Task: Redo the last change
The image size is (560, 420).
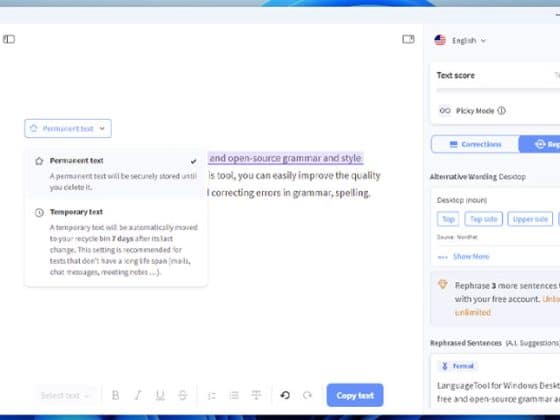Action: click(307, 395)
